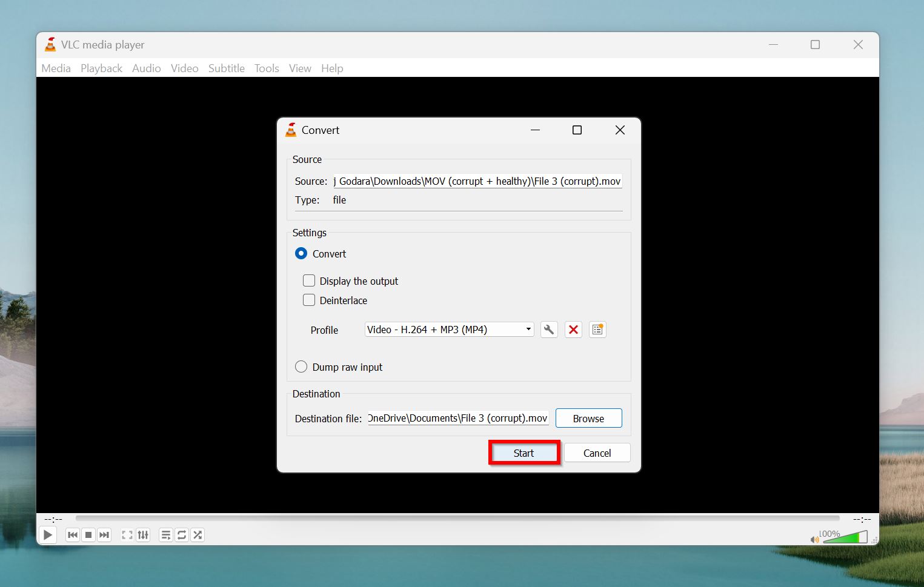Toggle fullscreen video mode
924x587 pixels.
(127, 535)
